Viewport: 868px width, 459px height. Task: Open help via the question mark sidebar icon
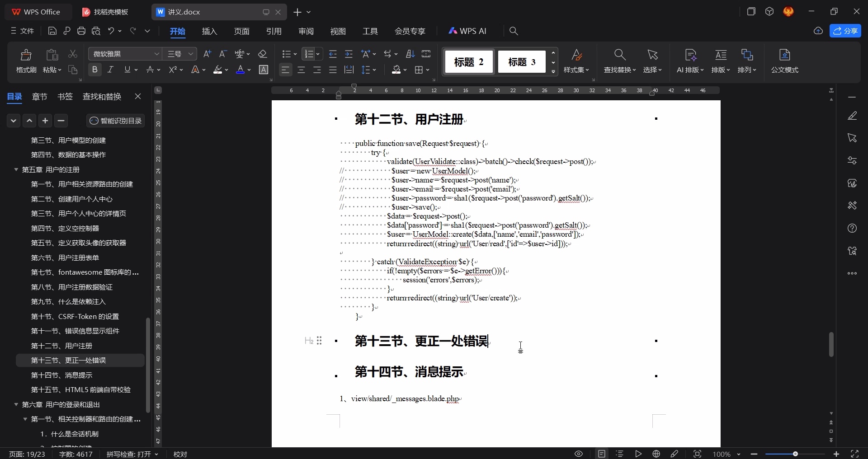(853, 229)
